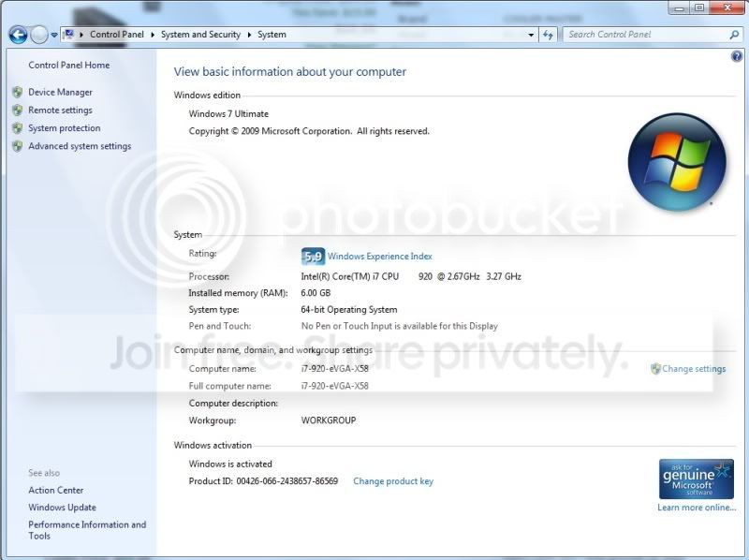Click the Change product key link
749x560 pixels.
pyautogui.click(x=393, y=481)
